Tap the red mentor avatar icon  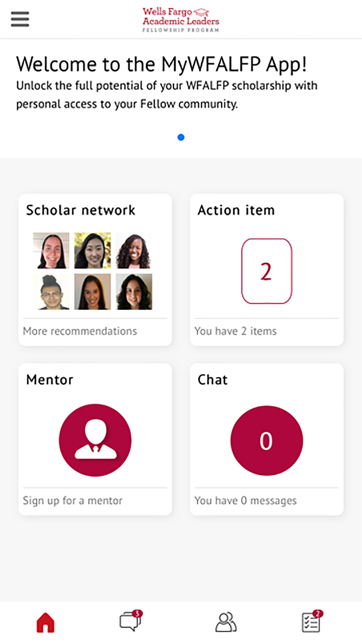95,440
